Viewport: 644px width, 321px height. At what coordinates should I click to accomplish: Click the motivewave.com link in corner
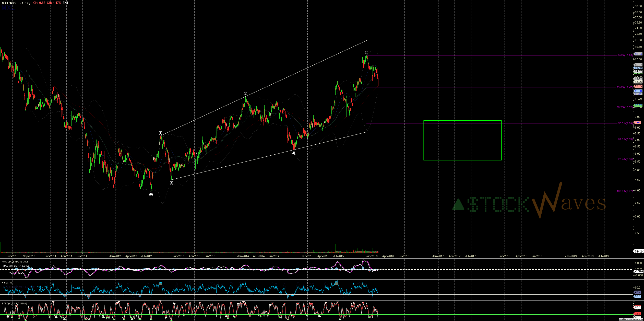click(x=631, y=319)
